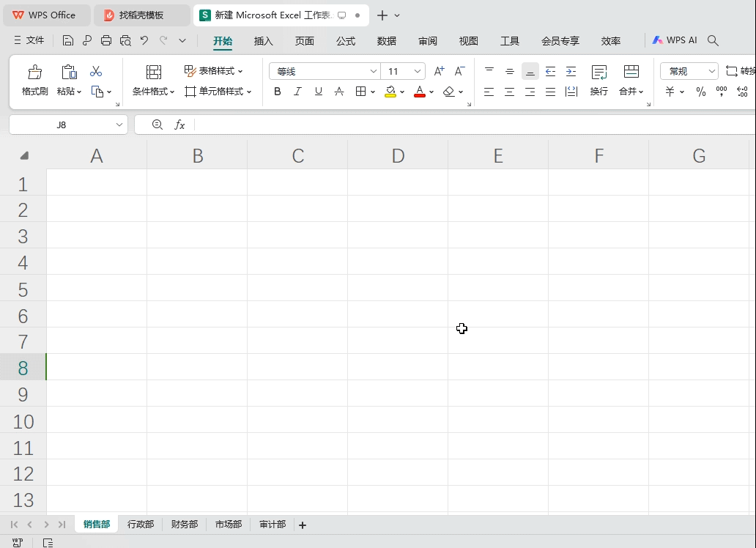This screenshot has height=548, width=756.
Task: Add a new sheet with plus button
Action: coord(303,525)
